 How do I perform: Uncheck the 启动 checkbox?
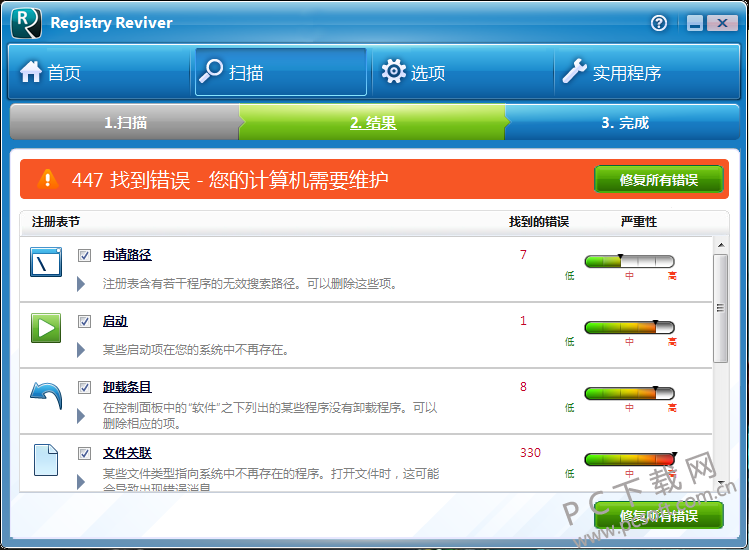pyautogui.click(x=85, y=322)
